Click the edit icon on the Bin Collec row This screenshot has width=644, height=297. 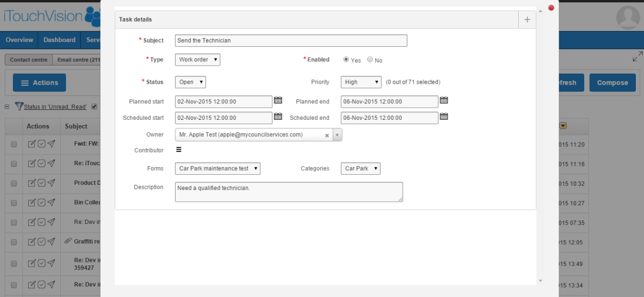[x=32, y=202]
